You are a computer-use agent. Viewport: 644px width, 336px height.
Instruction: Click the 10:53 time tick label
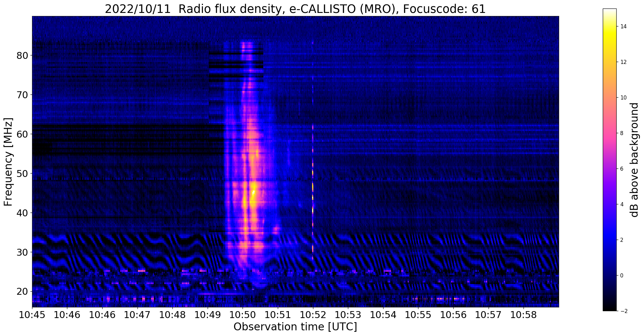348,315
